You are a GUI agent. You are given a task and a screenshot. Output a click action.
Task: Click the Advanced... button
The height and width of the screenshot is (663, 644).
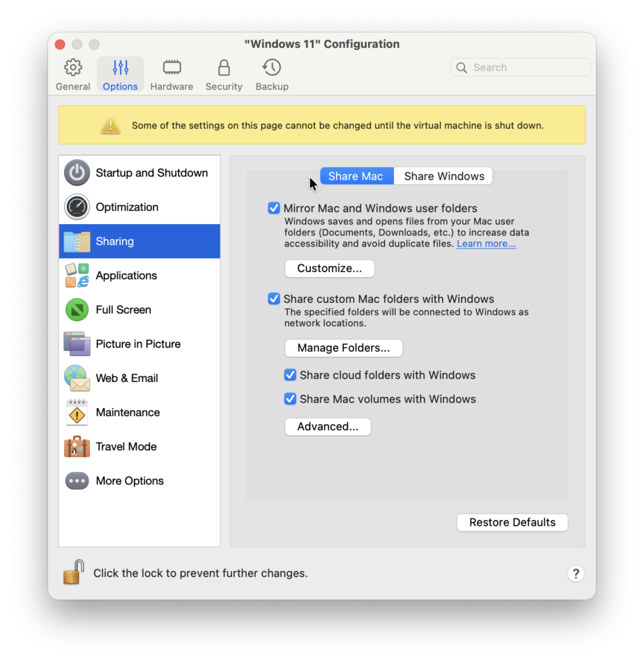327,427
